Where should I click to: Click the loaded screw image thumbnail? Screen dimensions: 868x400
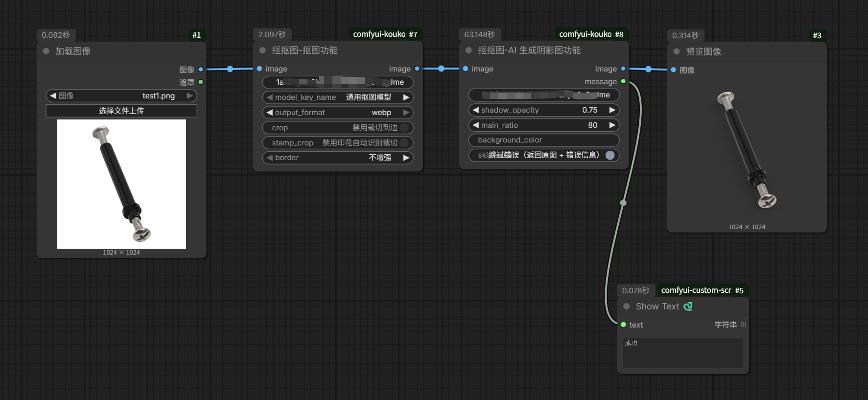pyautogui.click(x=121, y=184)
